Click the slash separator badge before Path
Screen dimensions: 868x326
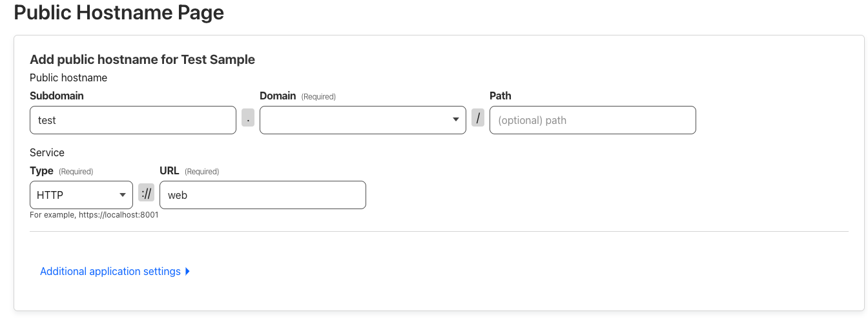pos(478,118)
